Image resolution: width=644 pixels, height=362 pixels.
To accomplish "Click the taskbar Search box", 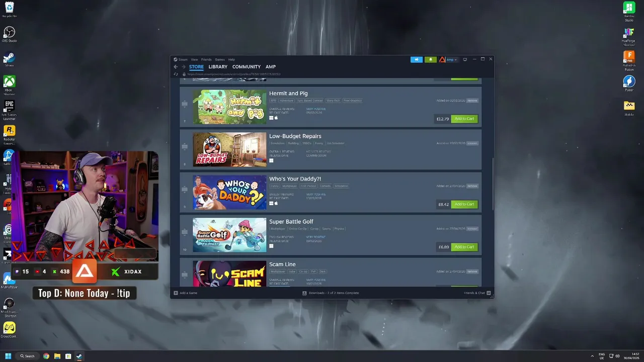I will pyautogui.click(x=27, y=356).
